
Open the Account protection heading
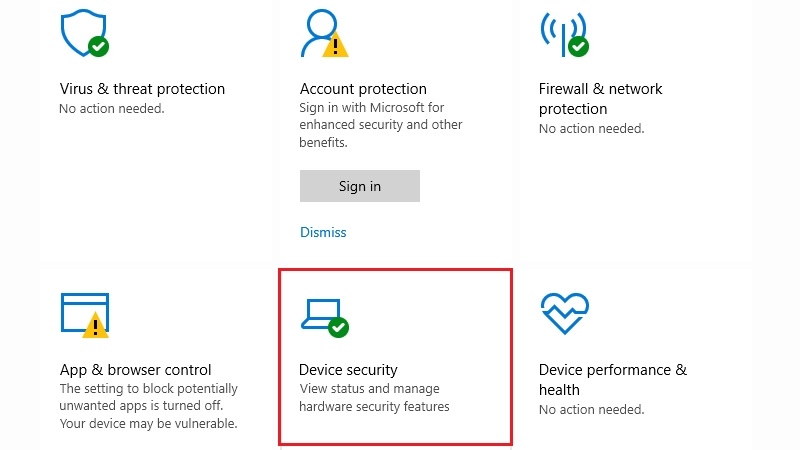pos(363,89)
